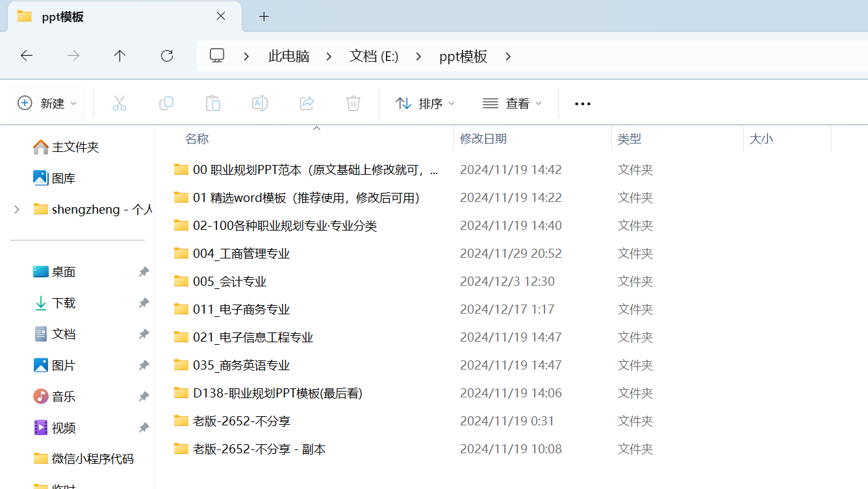
Task: Refresh the current folder view
Action: coord(167,56)
